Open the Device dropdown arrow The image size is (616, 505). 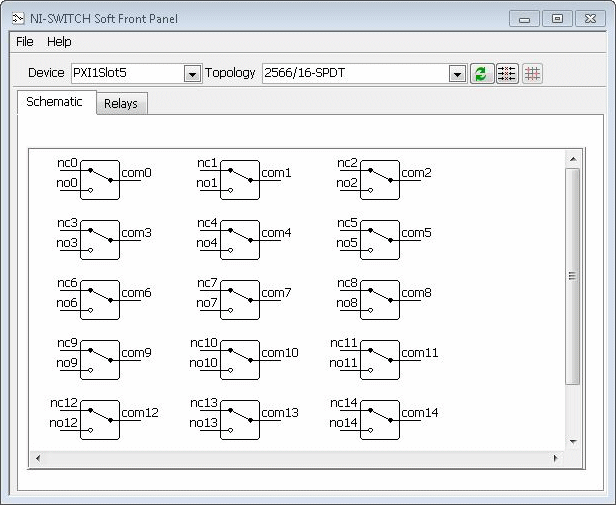click(x=192, y=74)
